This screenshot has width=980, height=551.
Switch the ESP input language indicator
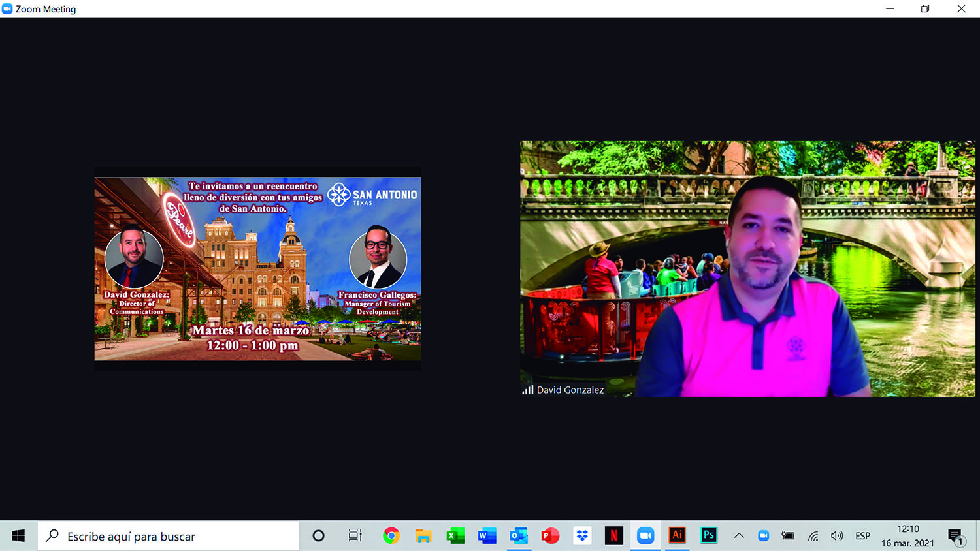[862, 536]
